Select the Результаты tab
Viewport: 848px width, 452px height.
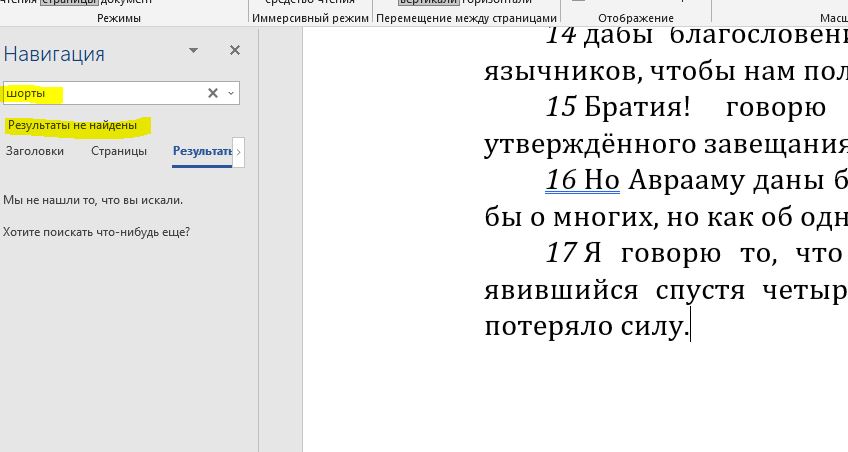click(x=202, y=151)
